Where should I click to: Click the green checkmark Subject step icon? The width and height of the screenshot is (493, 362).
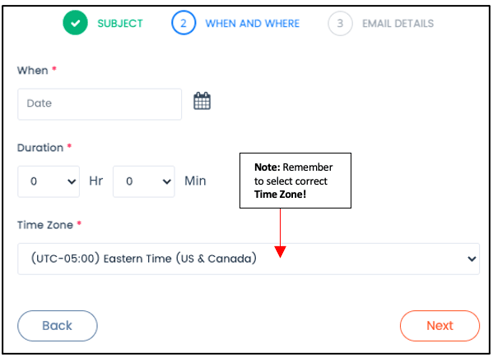[75, 23]
